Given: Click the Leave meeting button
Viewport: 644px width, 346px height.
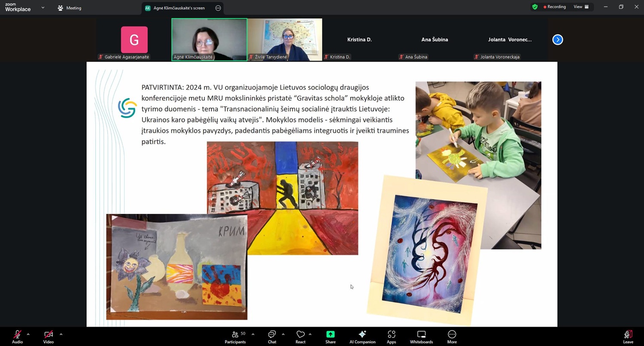Looking at the screenshot, I should pos(628,337).
